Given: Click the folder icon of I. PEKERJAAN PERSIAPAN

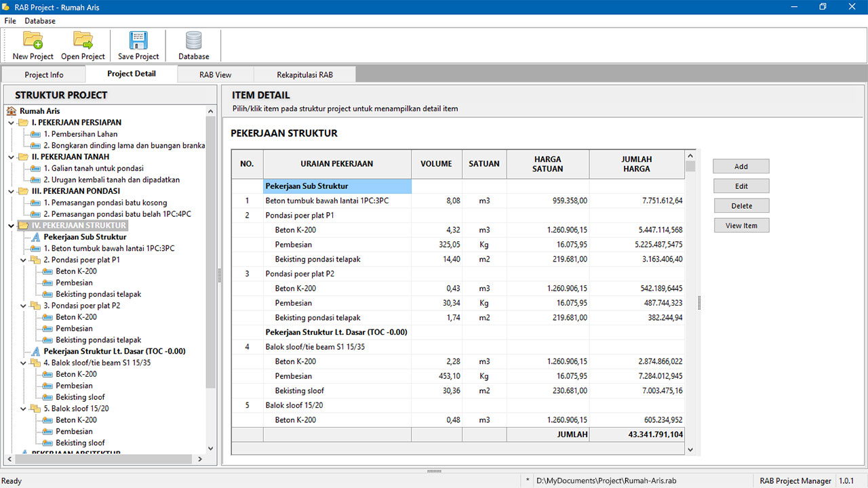Looking at the screenshot, I should tap(24, 123).
